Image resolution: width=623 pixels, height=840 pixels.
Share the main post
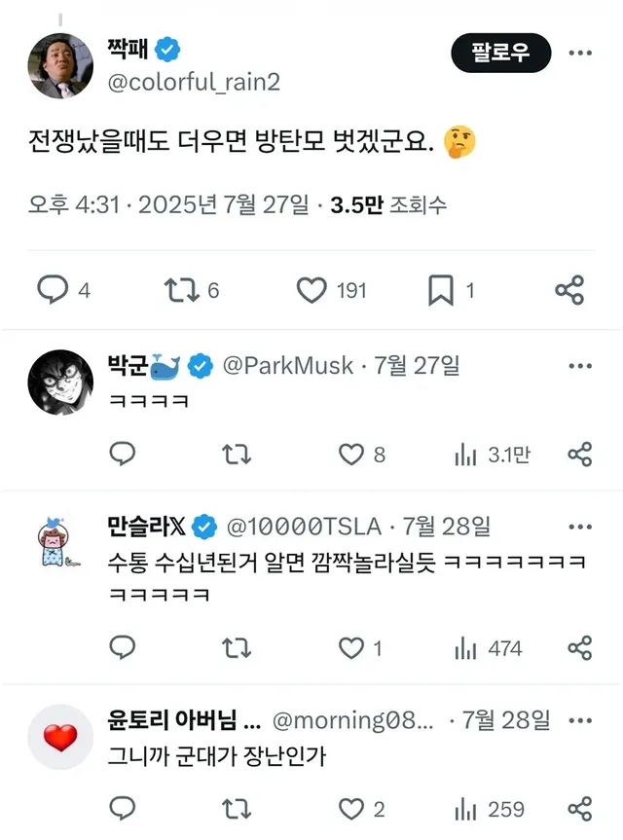point(569,289)
